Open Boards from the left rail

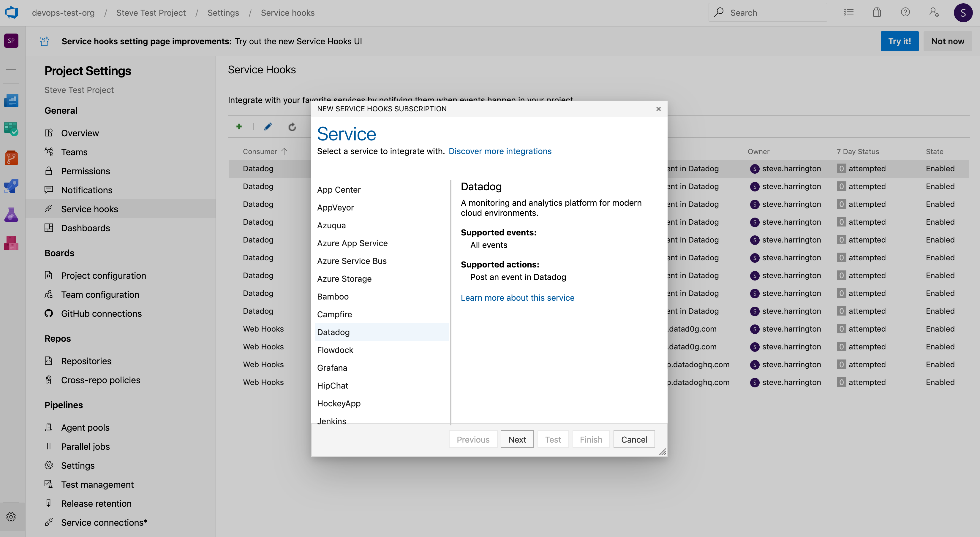(11, 129)
